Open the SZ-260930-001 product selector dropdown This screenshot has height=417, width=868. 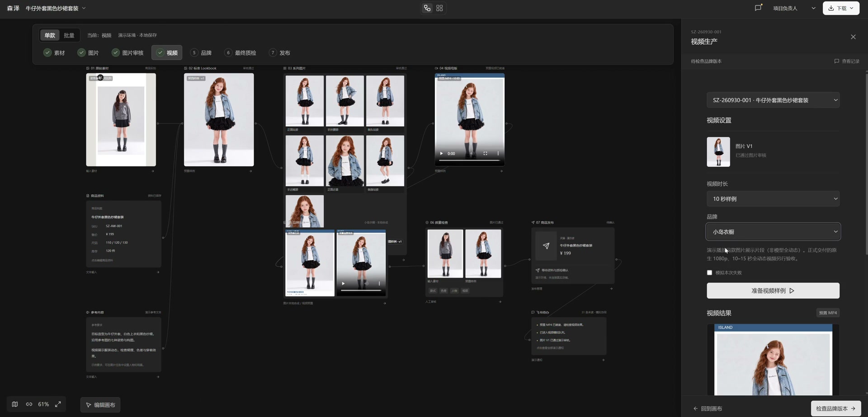773,100
